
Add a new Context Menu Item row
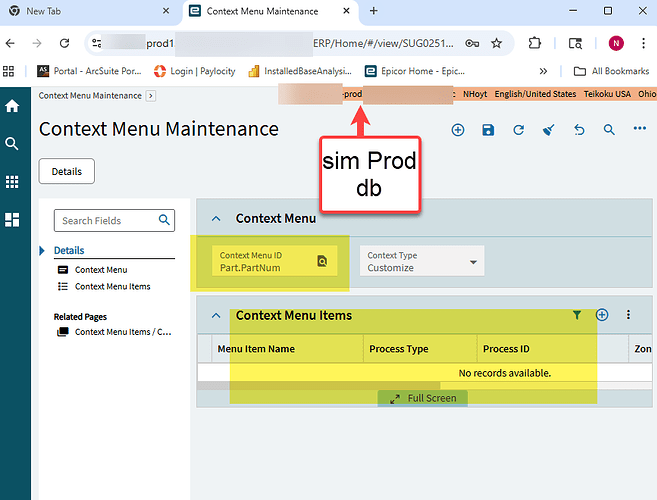[602, 315]
